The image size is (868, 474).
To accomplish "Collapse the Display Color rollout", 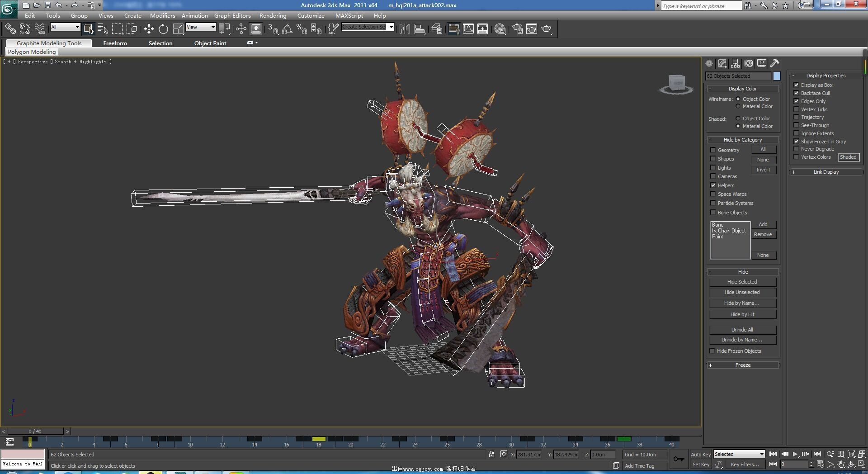I will pos(743,89).
